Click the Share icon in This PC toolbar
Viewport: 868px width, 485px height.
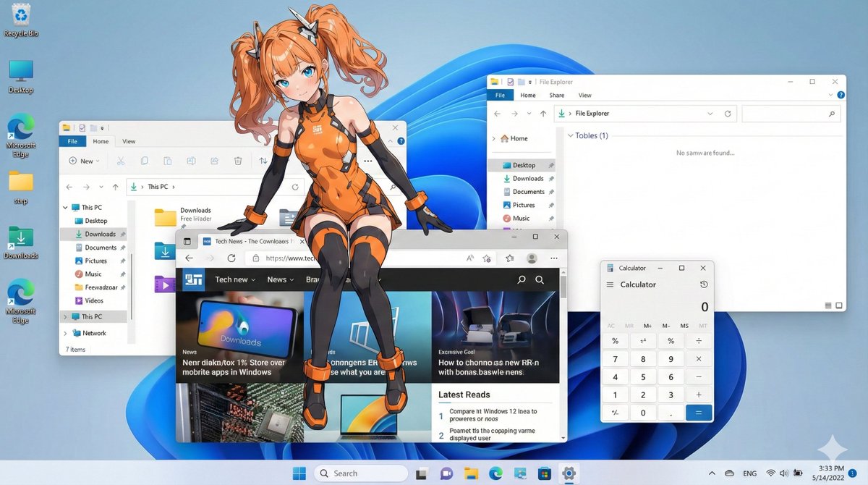[214, 161]
